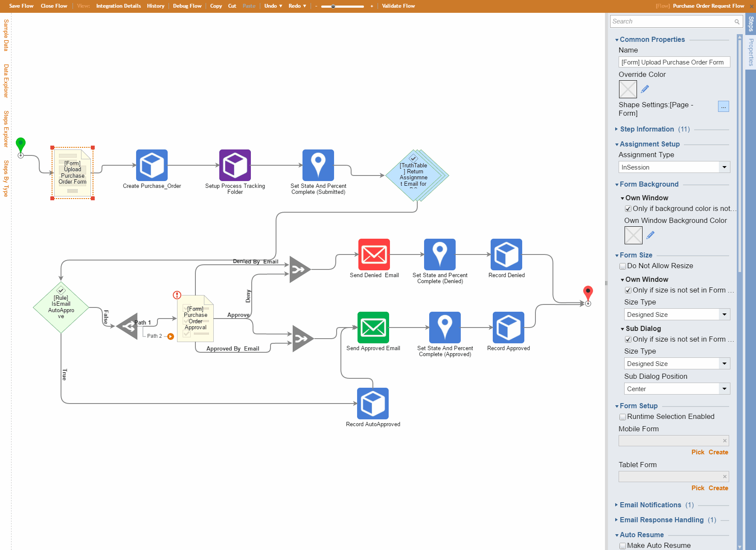Click the Send Denied Email step icon

374,255
